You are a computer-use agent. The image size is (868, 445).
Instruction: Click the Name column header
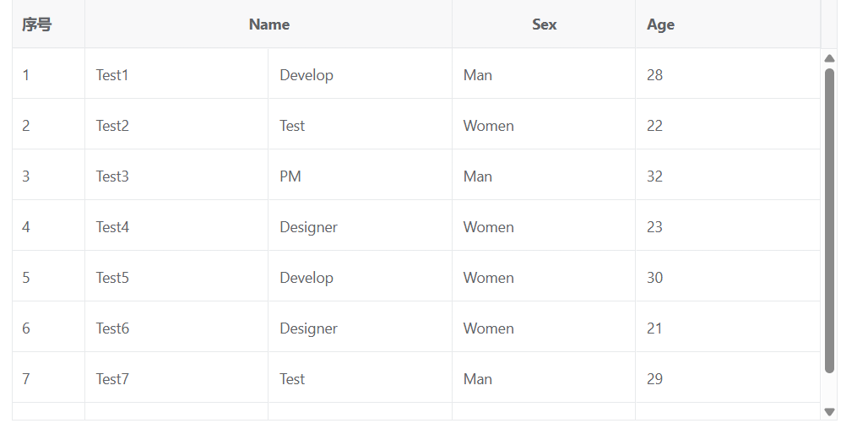[x=269, y=24]
